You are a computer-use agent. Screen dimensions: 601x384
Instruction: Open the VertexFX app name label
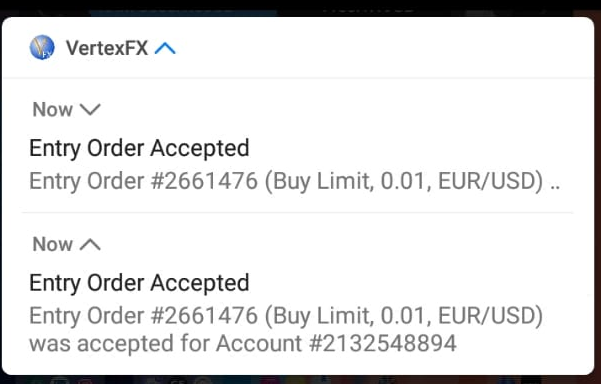pyautogui.click(x=107, y=48)
